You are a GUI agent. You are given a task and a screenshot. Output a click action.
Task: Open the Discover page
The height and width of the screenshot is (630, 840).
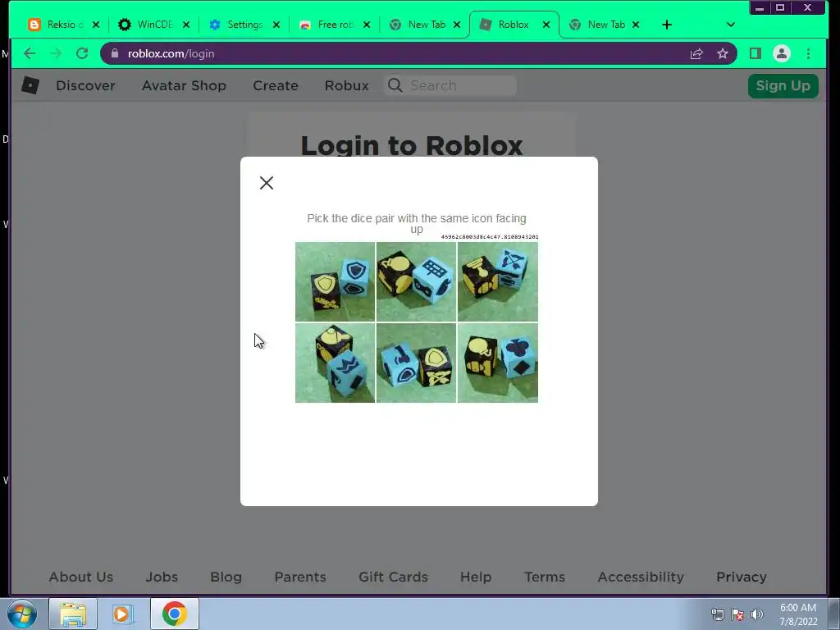[85, 85]
